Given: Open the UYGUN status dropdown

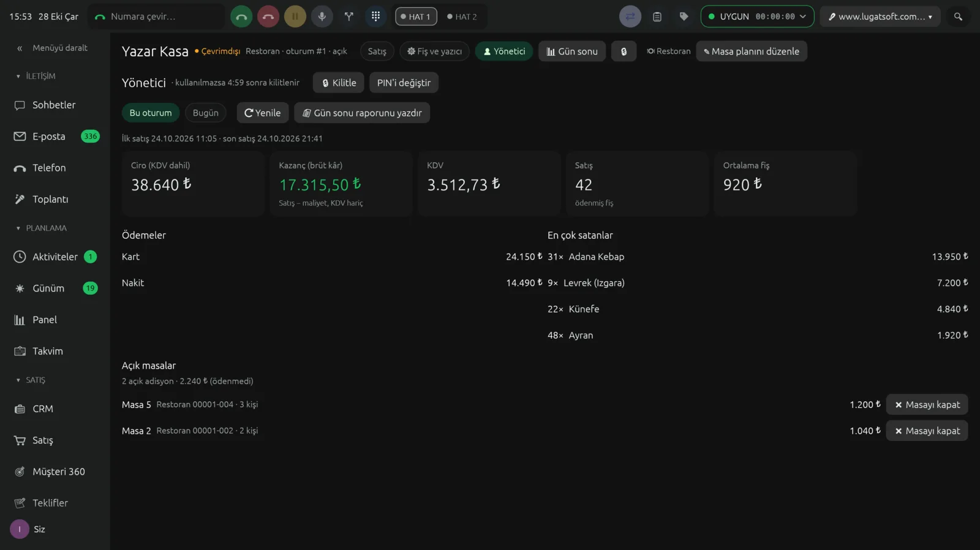Looking at the screenshot, I should (757, 17).
